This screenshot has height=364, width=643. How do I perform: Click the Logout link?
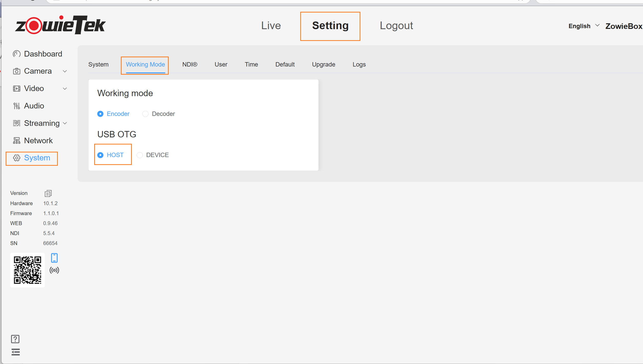pos(396,26)
